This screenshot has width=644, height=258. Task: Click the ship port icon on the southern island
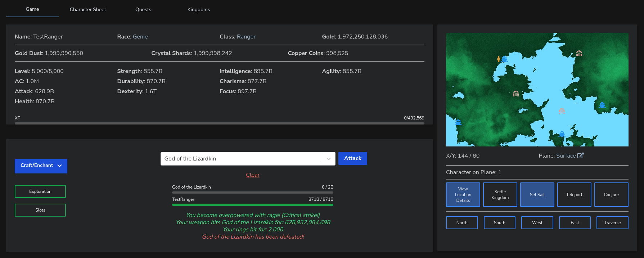[x=562, y=134]
